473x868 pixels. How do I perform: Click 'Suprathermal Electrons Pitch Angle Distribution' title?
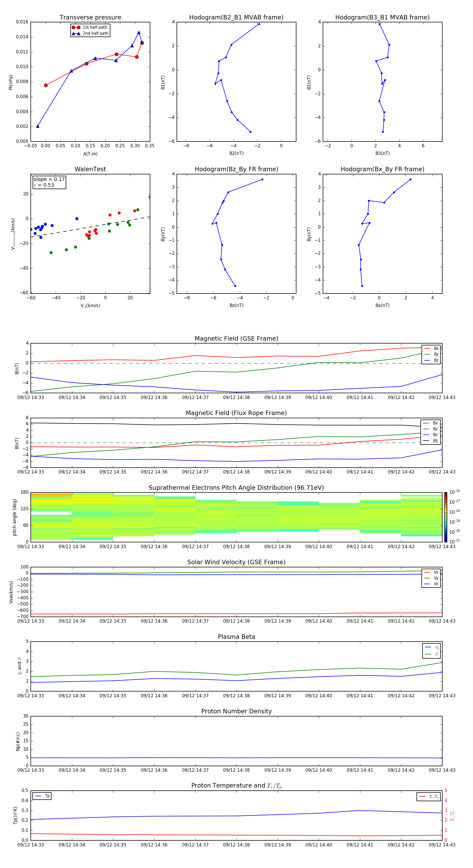(x=236, y=488)
